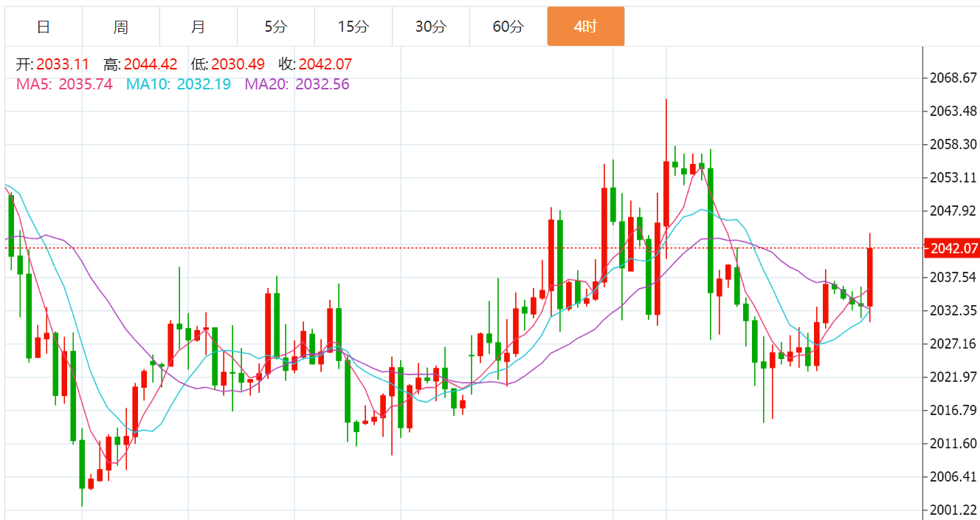Image resolution: width=980 pixels, height=520 pixels.
Task: Choose the 30分 interval tab
Action: point(431,27)
